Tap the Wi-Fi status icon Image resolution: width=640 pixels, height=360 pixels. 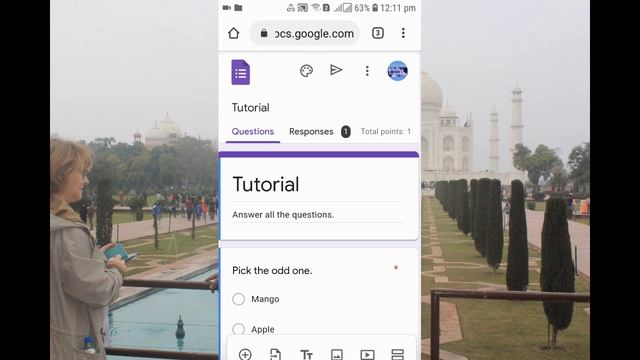click(315, 7)
